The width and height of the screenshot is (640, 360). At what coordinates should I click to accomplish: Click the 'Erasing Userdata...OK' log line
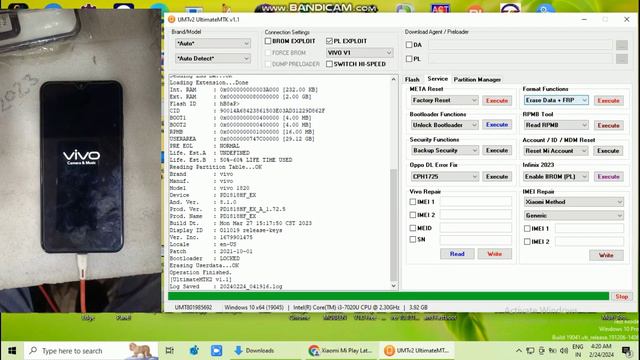click(204, 265)
